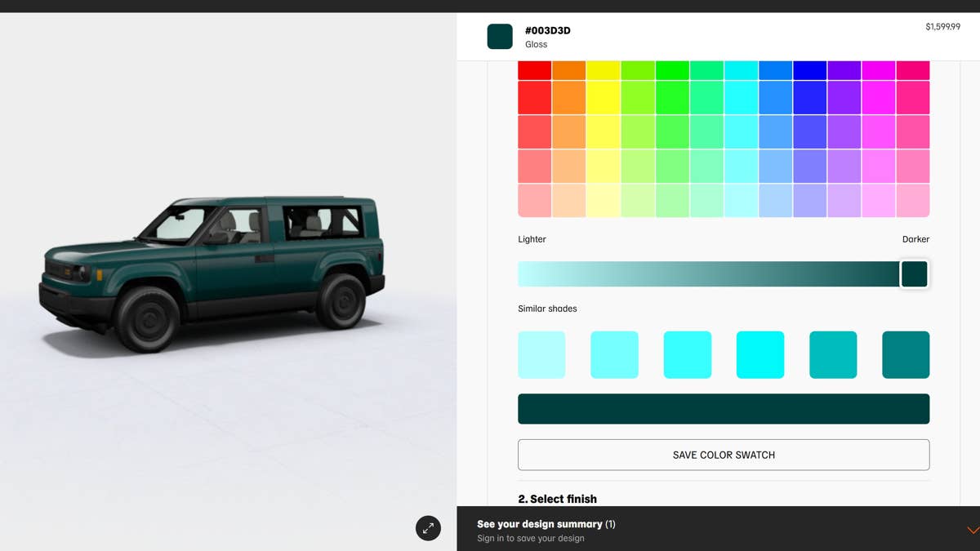Expand the design summary chevron

click(x=973, y=530)
